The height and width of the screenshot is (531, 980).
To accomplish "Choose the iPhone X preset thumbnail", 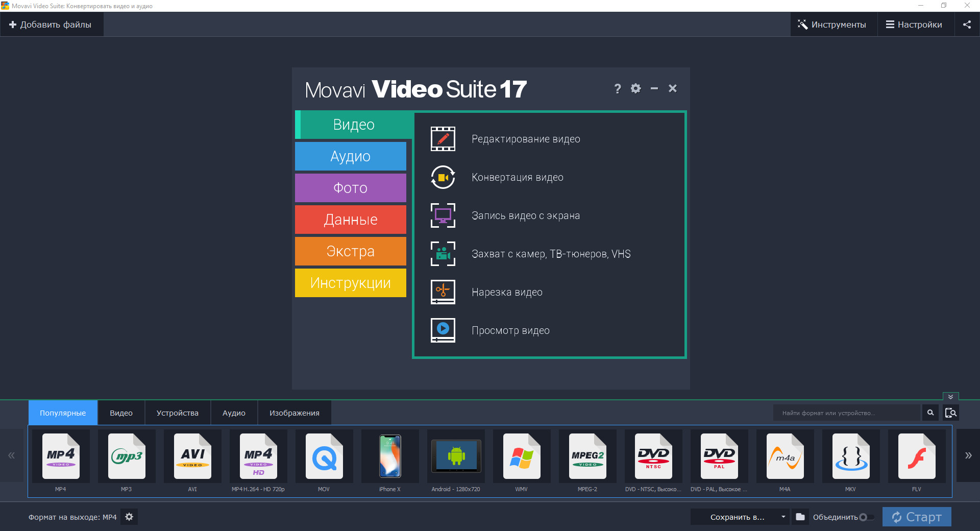I will click(x=390, y=456).
